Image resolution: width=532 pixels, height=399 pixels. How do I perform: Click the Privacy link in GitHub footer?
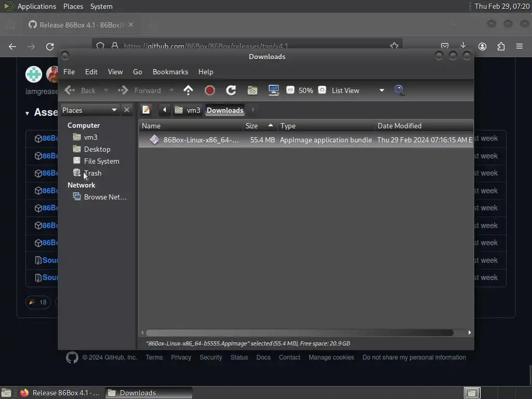coord(181,357)
